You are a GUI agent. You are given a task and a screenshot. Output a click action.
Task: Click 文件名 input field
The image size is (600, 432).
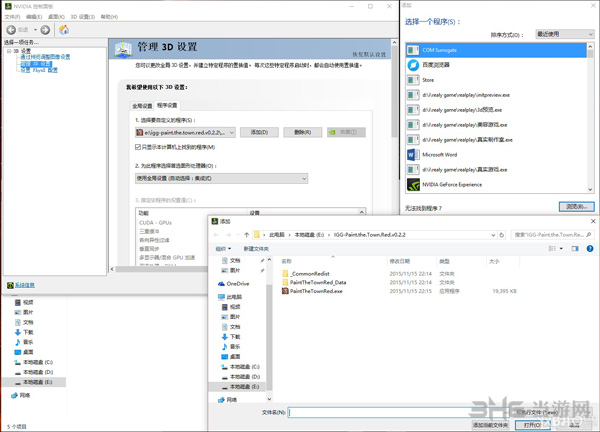(398, 412)
